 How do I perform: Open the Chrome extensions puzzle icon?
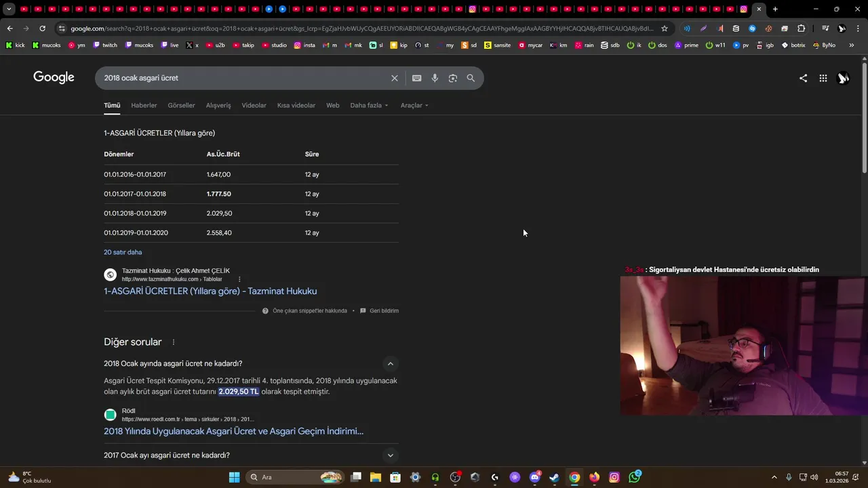pyautogui.click(x=801, y=28)
